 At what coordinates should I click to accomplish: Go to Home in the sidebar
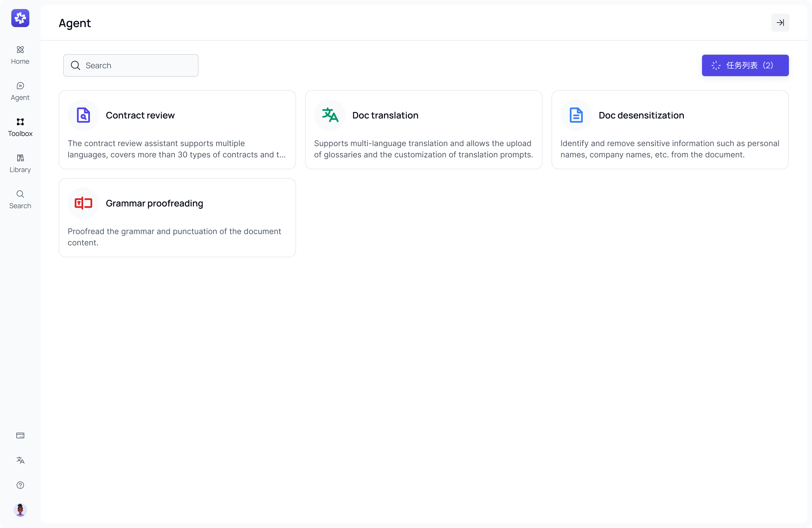point(20,55)
